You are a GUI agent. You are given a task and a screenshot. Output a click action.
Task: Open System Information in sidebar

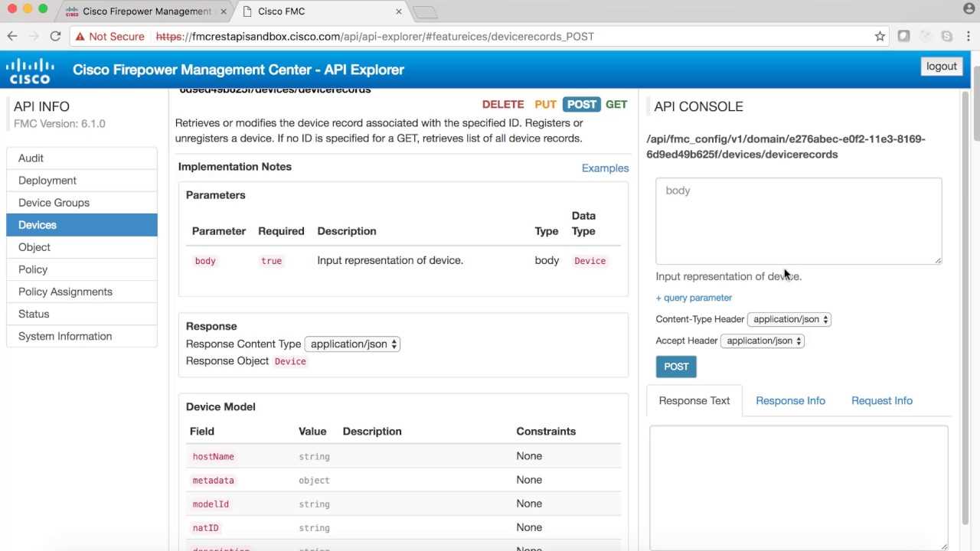coord(82,336)
